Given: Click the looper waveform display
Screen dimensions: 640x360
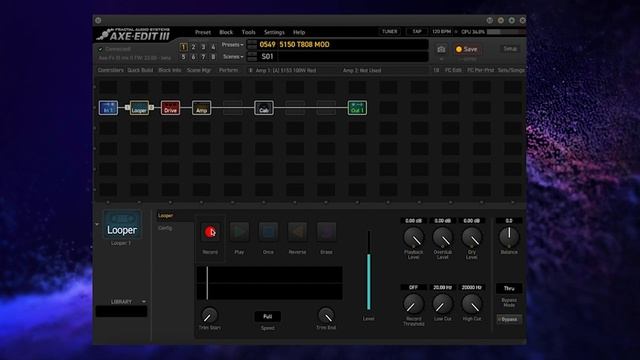Looking at the screenshot, I should pos(270,283).
